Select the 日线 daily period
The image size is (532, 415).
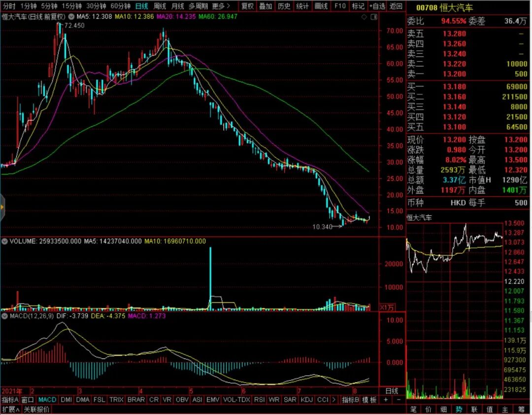click(141, 6)
